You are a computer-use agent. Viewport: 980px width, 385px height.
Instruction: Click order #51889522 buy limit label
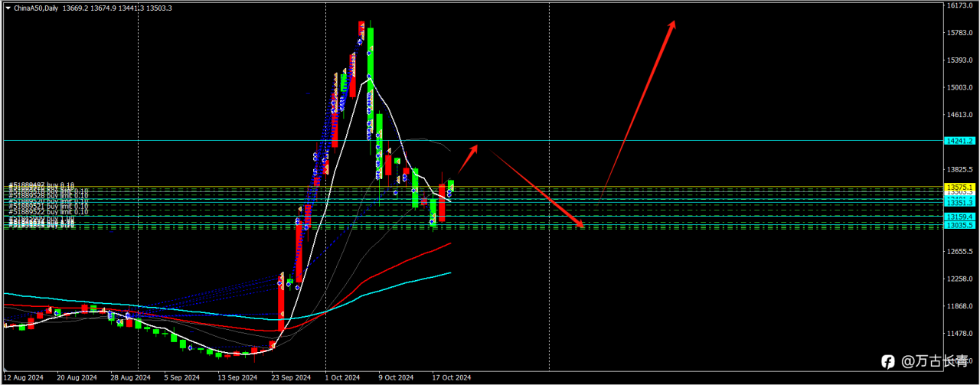pyautogui.click(x=48, y=211)
